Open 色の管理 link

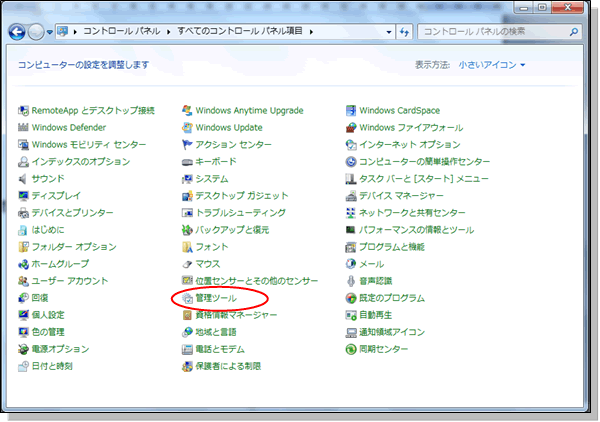coord(48,332)
